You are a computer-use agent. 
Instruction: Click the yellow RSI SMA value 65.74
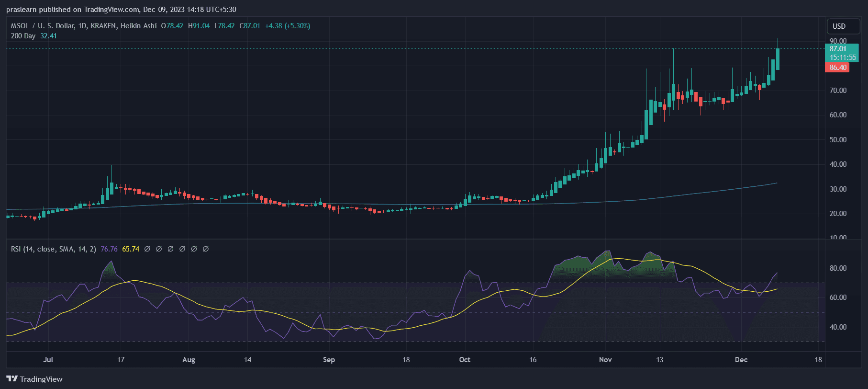[x=131, y=249]
